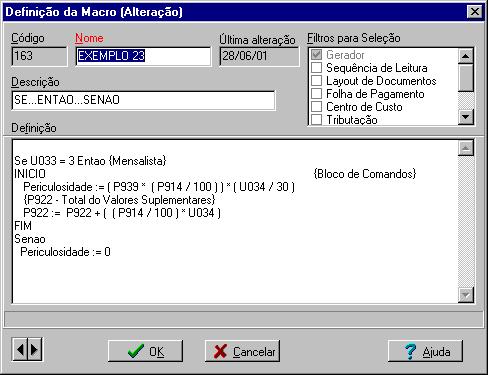This screenshot has width=488, height=375.
Task: Click the Filtros list scroll-up arrow
Action: tap(466, 56)
